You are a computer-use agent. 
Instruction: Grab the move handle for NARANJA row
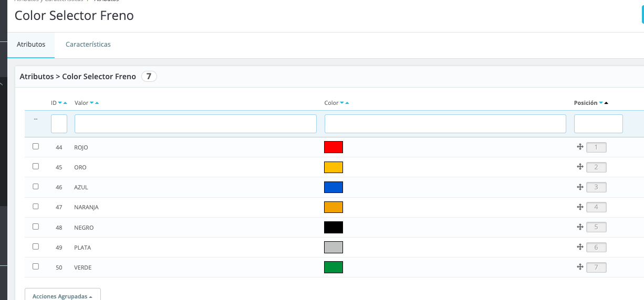(x=580, y=207)
